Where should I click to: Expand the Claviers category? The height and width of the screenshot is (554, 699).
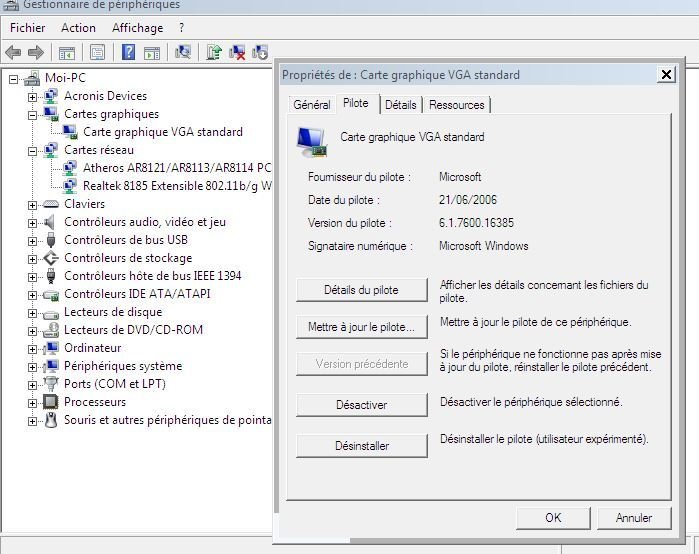tap(33, 204)
